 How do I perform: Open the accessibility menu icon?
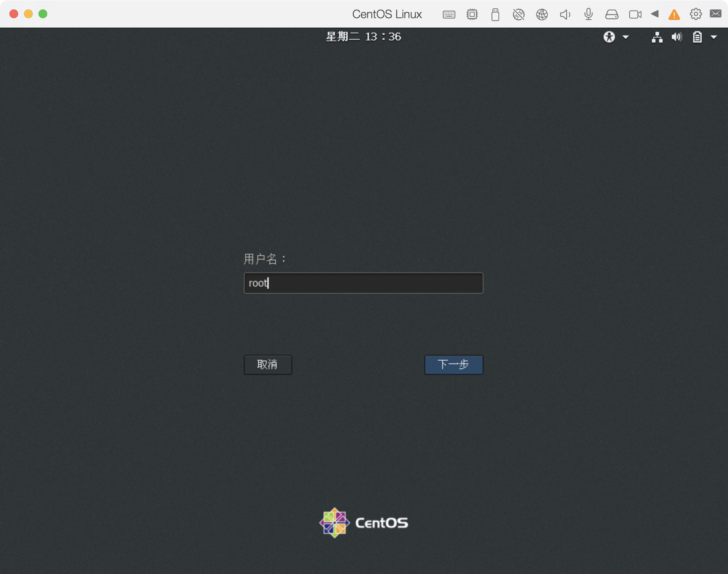[x=609, y=37]
